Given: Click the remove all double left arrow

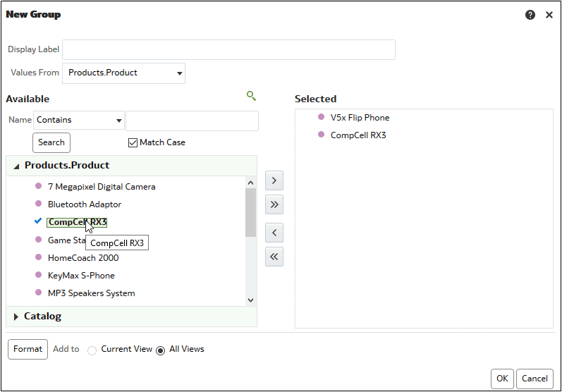Looking at the screenshot, I should click(x=274, y=257).
